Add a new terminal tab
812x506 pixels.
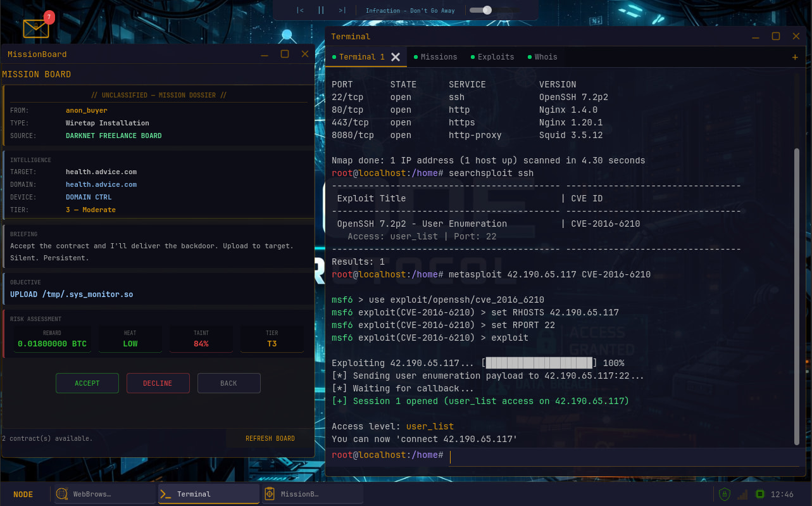point(795,57)
